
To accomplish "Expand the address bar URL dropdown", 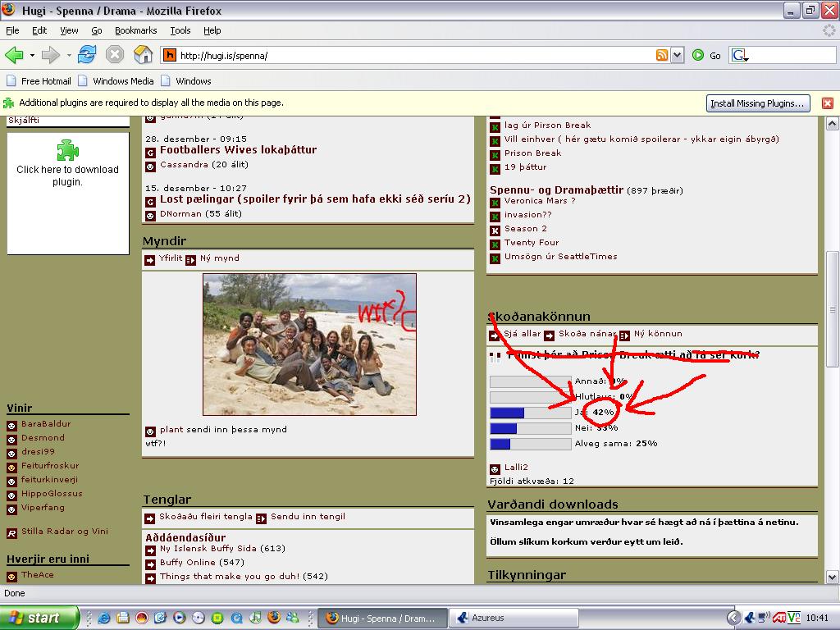I will pyautogui.click(x=677, y=55).
